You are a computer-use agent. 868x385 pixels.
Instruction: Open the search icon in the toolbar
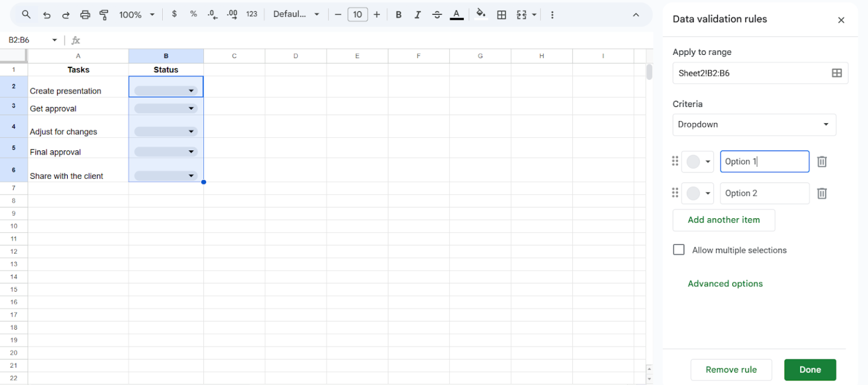tap(26, 14)
